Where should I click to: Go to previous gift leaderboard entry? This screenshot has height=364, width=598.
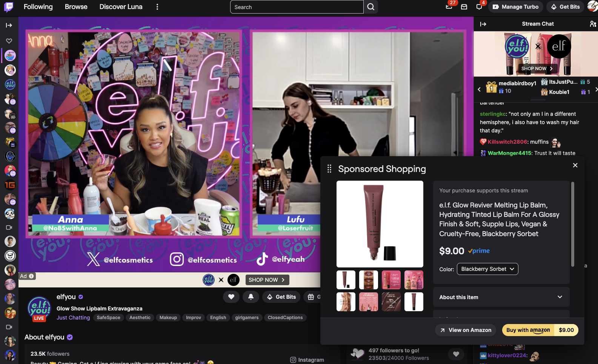479,90
